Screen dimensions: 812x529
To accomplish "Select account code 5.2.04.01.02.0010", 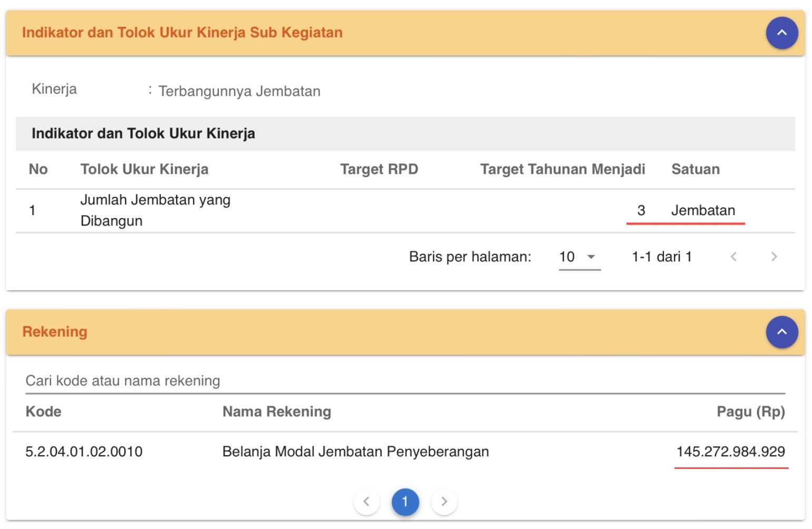I will (84, 452).
